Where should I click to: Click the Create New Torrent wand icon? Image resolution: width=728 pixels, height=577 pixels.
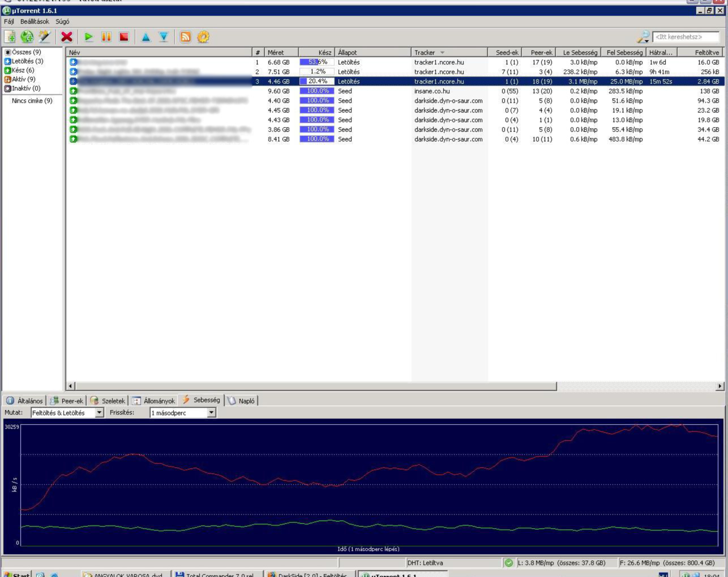44,37
